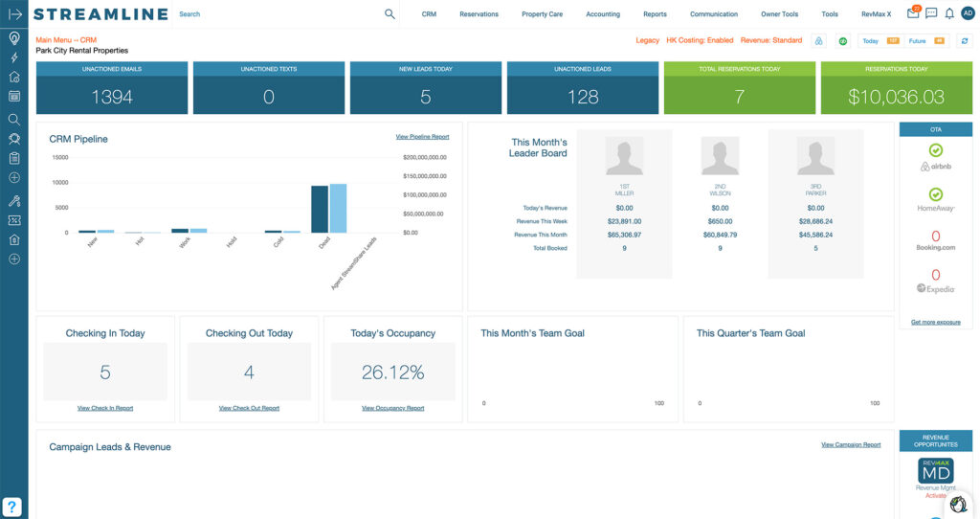Click the magnifier icon in left sidebar
This screenshot has height=519, width=980.
pyautogui.click(x=14, y=120)
